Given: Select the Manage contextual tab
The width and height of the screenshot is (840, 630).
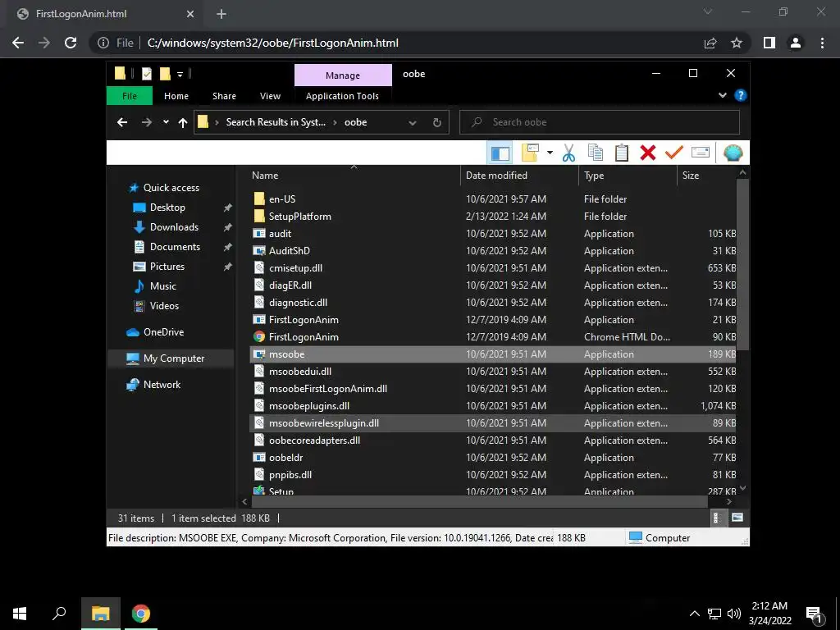Looking at the screenshot, I should [x=343, y=75].
